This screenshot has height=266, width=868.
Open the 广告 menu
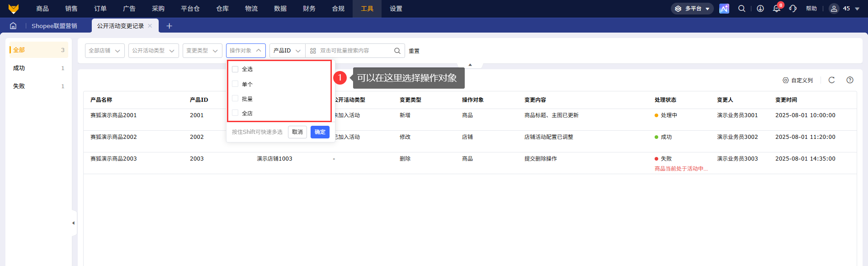tap(129, 9)
